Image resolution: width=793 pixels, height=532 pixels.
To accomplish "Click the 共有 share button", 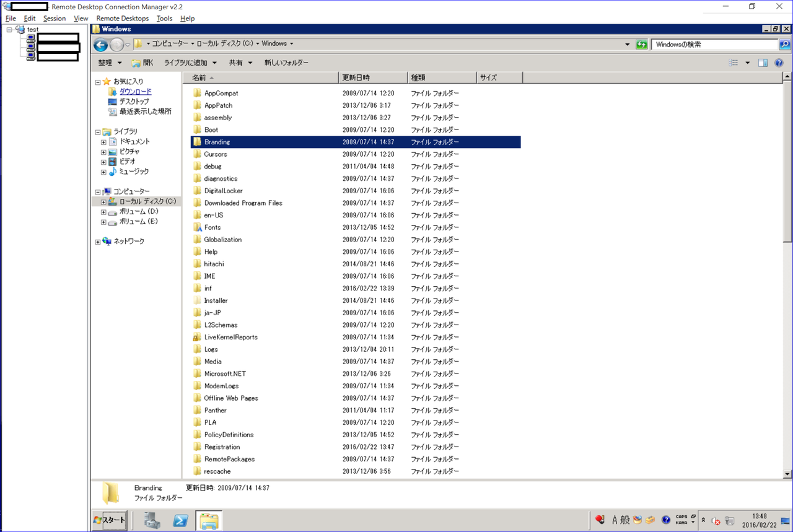I will click(240, 63).
